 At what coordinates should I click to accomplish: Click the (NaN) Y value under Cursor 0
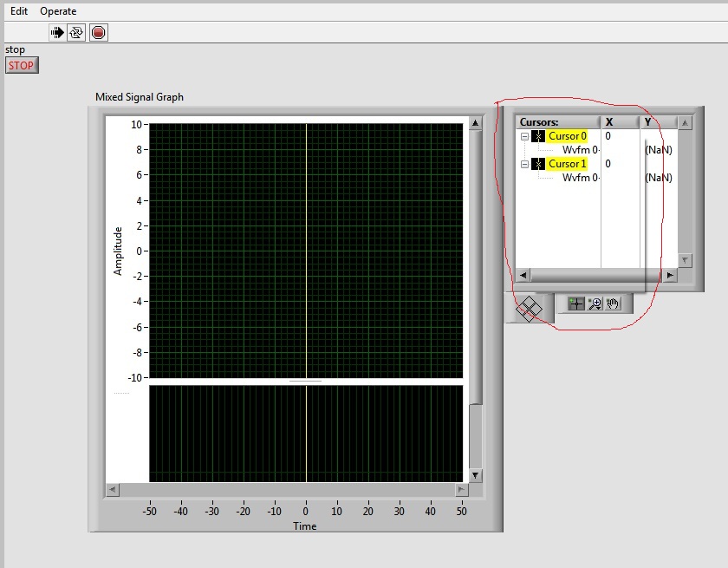(x=659, y=150)
